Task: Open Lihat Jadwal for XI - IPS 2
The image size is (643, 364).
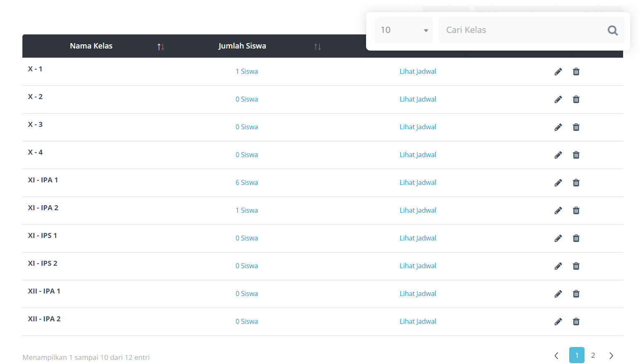Action: pos(417,266)
